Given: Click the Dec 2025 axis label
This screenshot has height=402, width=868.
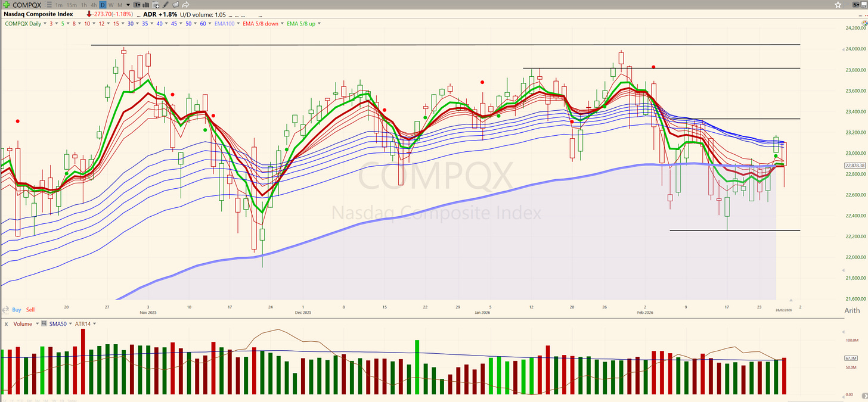Looking at the screenshot, I should [x=303, y=312].
